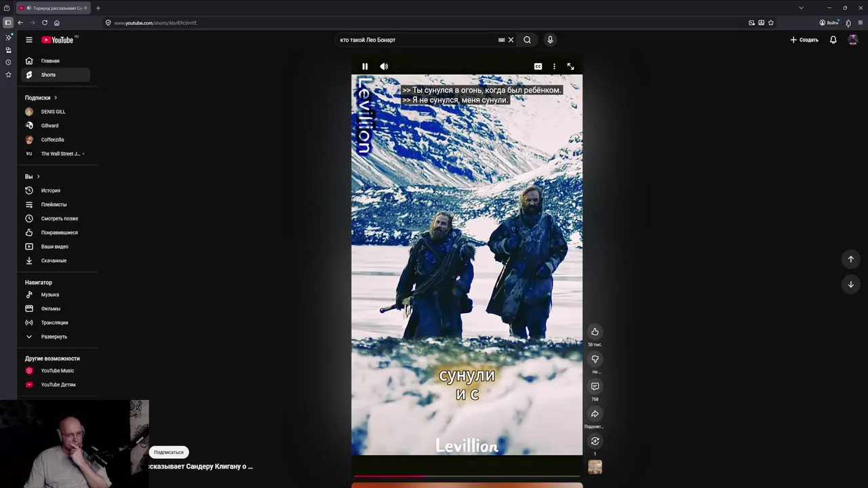Open the comments for this Short

pyautogui.click(x=595, y=386)
